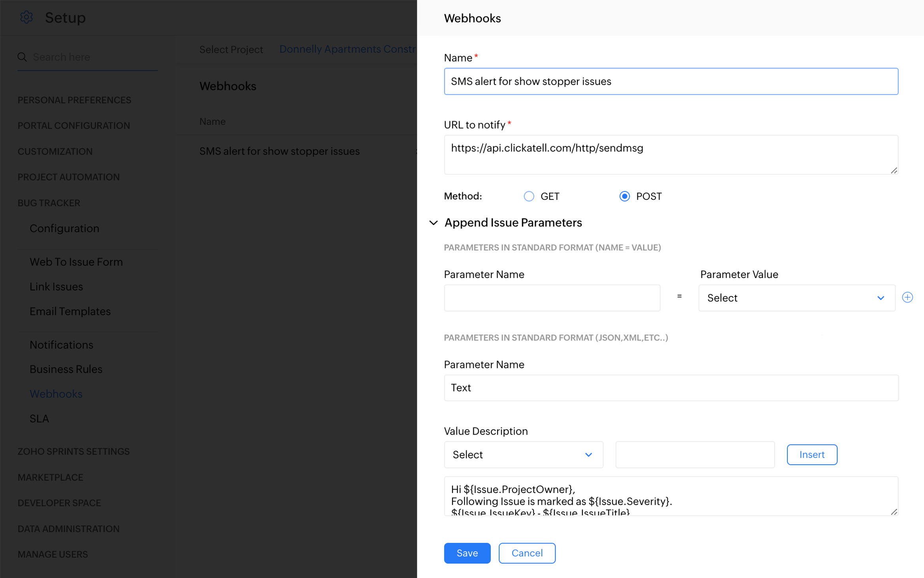924x578 pixels.
Task: Save the webhook
Action: pyautogui.click(x=467, y=553)
